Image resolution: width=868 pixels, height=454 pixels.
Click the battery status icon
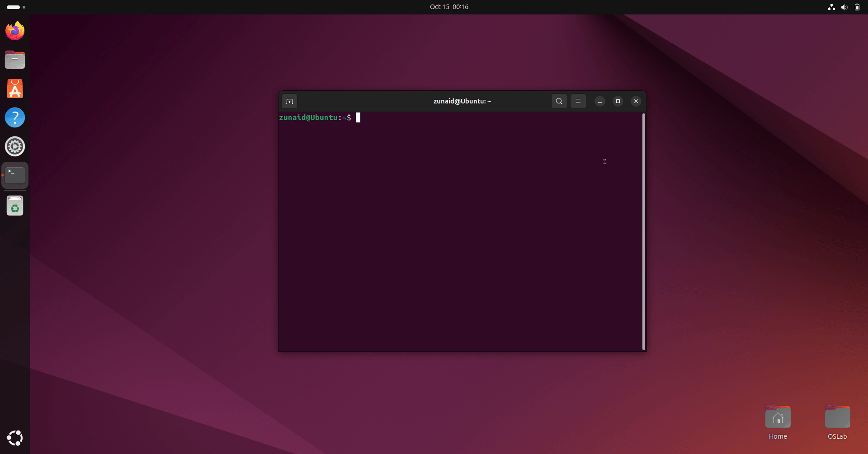(857, 7)
